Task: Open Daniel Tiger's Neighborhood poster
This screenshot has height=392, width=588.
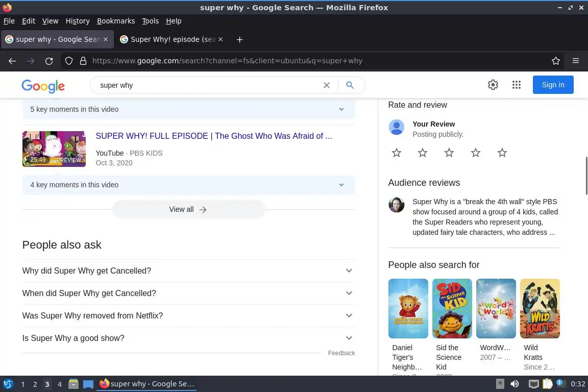Action: (x=408, y=308)
